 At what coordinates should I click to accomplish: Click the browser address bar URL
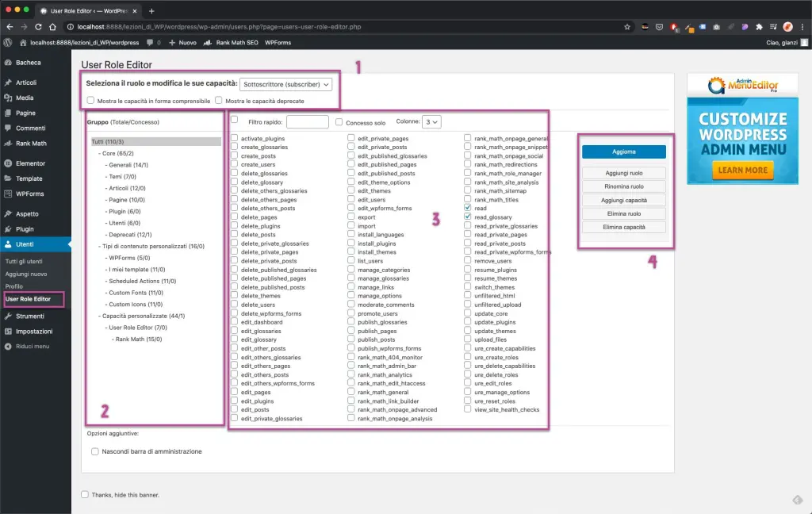pos(219,26)
